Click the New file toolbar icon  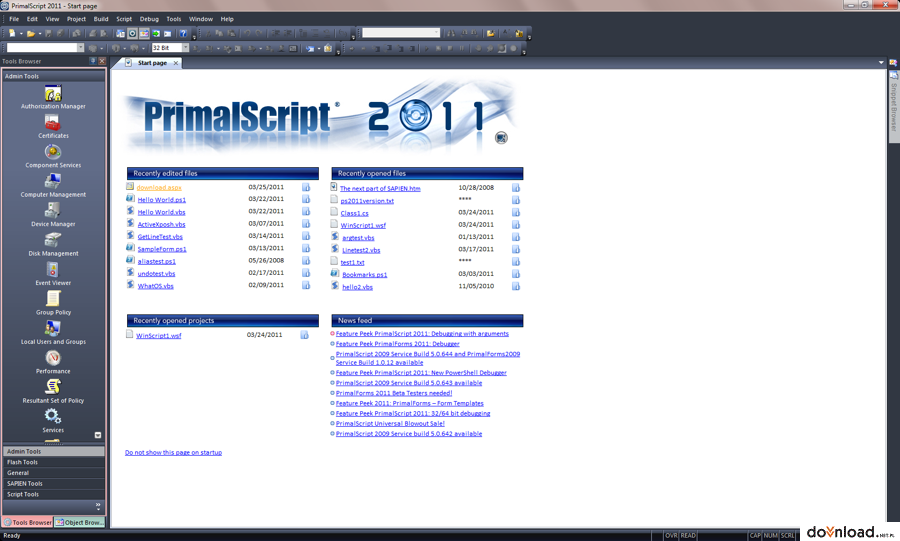point(12,33)
